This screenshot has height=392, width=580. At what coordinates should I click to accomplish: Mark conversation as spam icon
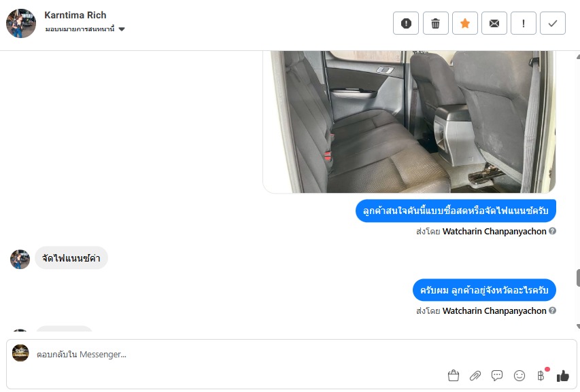(x=406, y=23)
